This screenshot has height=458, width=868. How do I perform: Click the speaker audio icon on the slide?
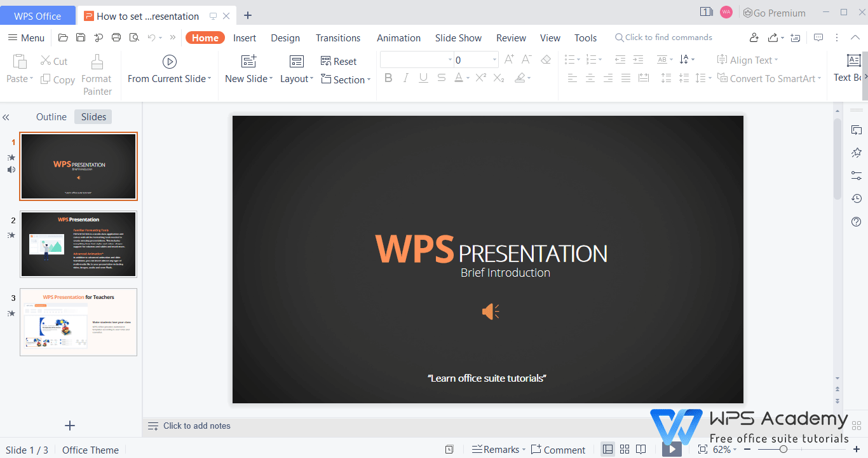(x=491, y=312)
